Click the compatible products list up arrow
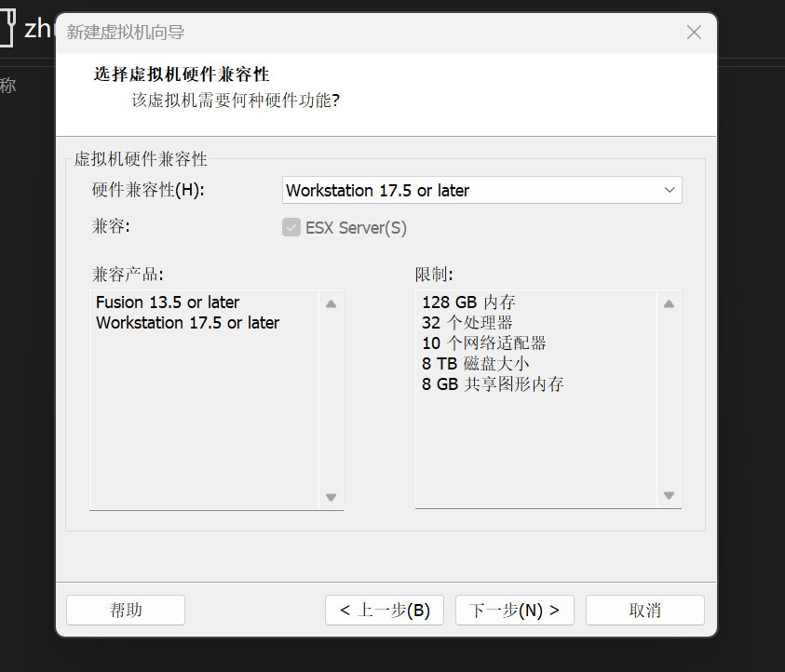This screenshot has width=785, height=672. tap(331, 303)
